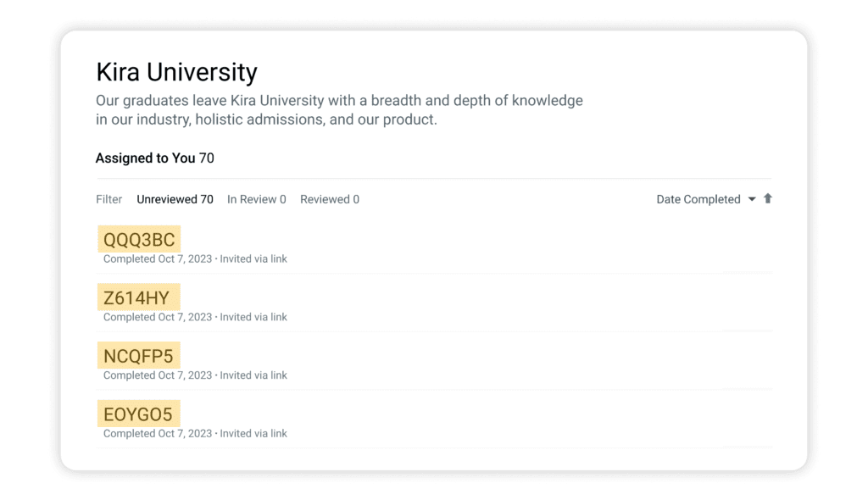Click Invited via link under Z614HY

pyautogui.click(x=255, y=317)
